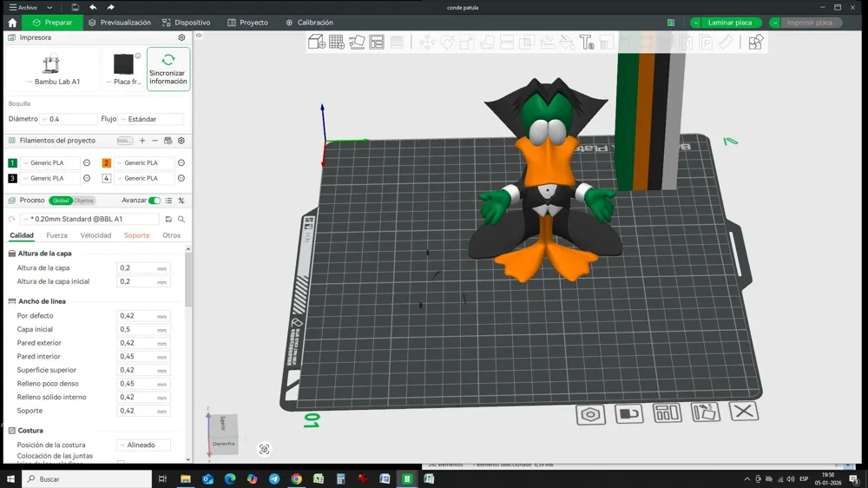Click the reset camera view icon

pyautogui.click(x=264, y=449)
